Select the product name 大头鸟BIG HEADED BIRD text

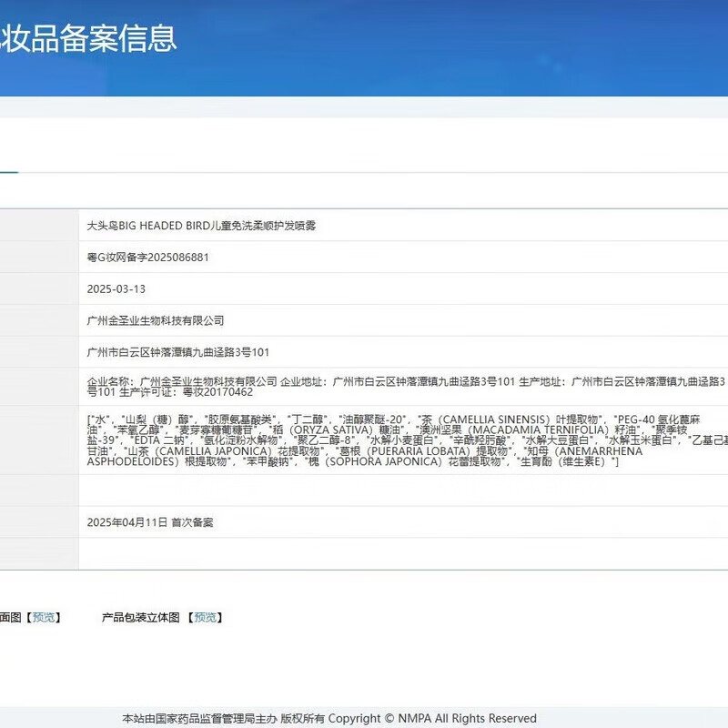tap(147, 225)
